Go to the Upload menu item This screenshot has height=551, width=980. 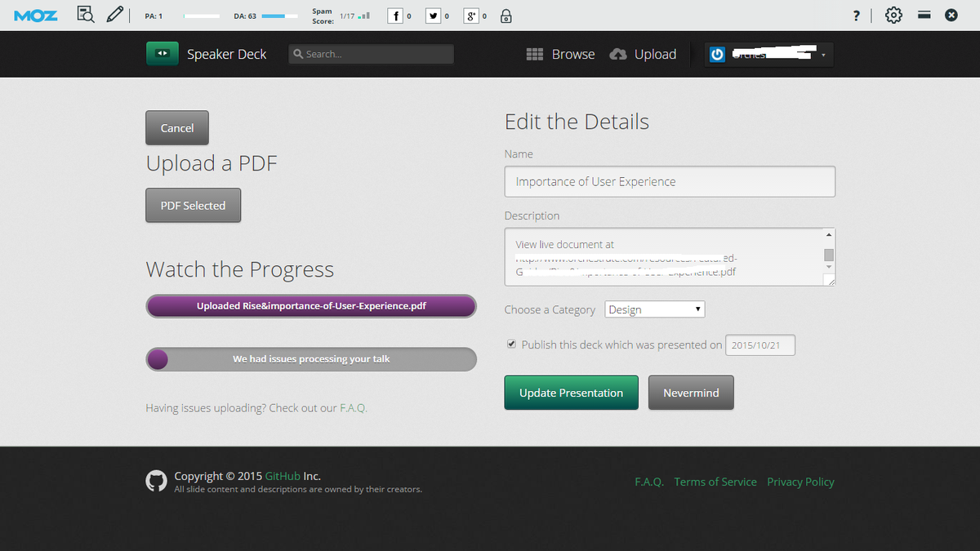[644, 54]
